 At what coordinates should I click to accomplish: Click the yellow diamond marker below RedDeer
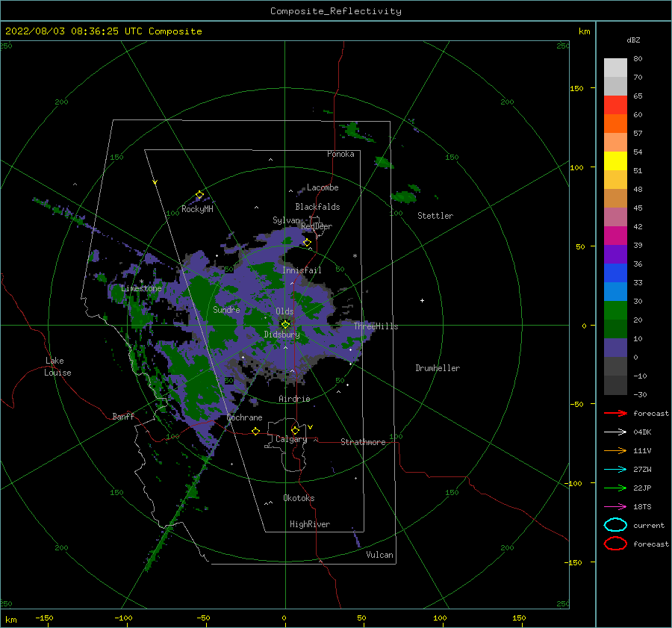[308, 243]
